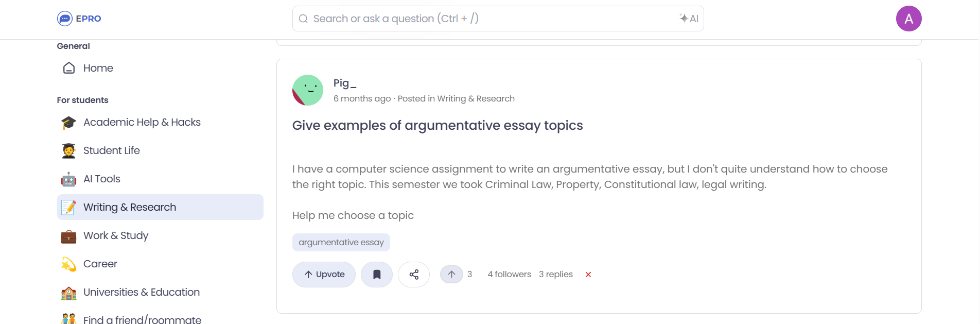Click the Student Life graduate icon

[68, 150]
